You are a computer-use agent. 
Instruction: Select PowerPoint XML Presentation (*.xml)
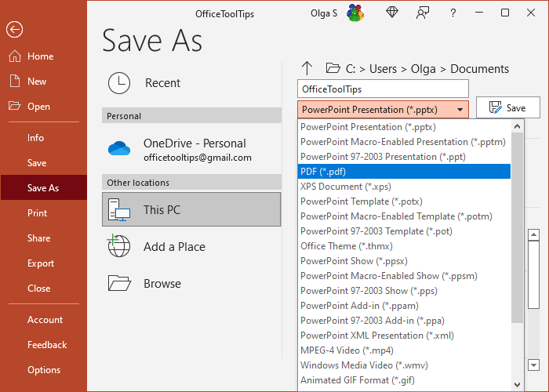(404, 336)
